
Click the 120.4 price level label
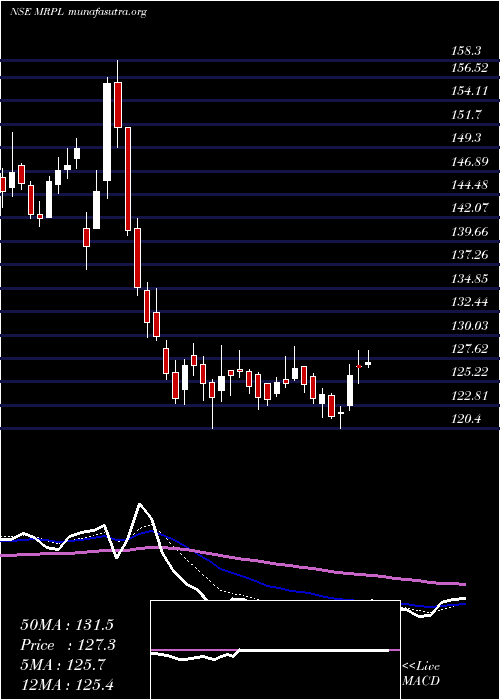coord(467,419)
